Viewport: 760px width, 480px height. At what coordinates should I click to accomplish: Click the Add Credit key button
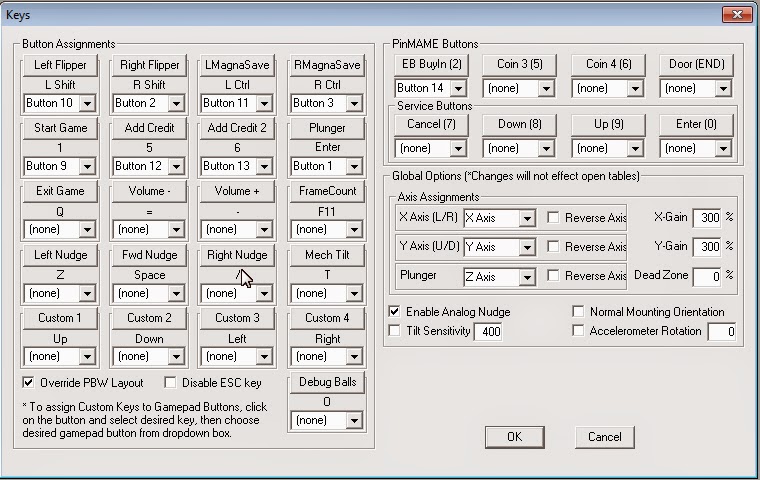pyautogui.click(x=149, y=128)
